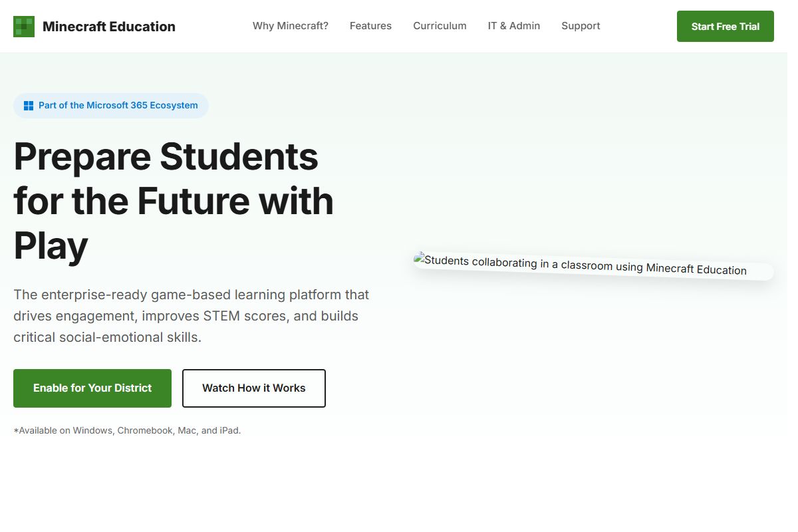
Task: Click the Minecraft Education green logo icon
Action: pos(23,27)
